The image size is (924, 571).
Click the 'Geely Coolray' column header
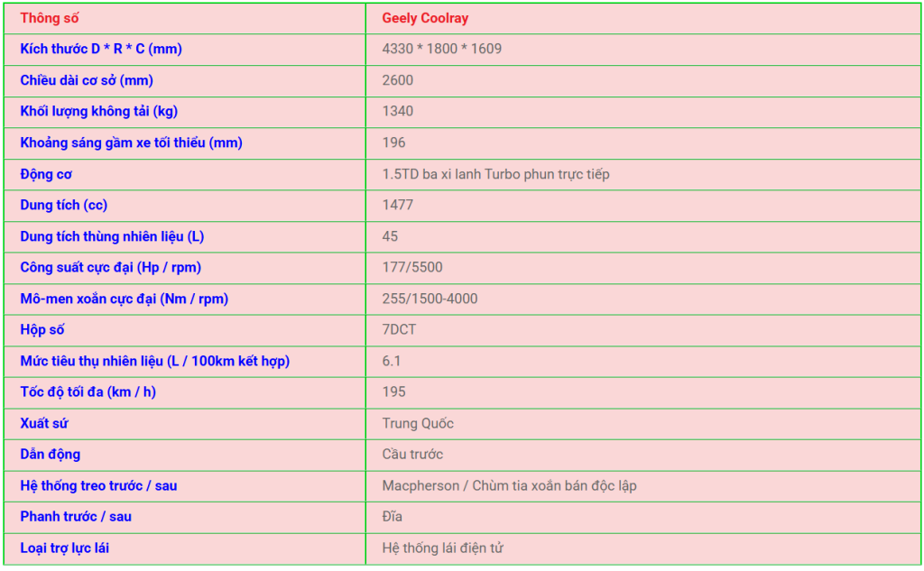pos(425,18)
